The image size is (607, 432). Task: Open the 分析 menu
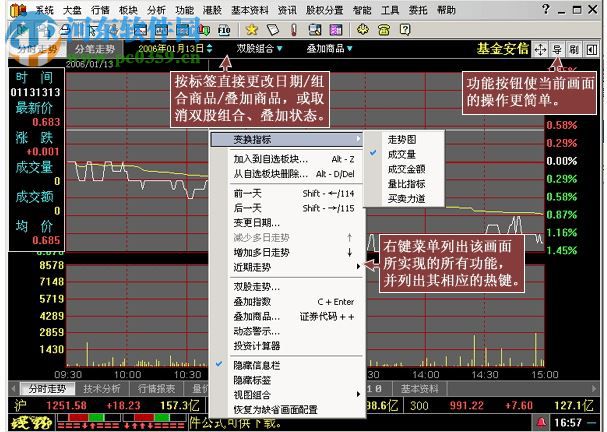coord(156,10)
